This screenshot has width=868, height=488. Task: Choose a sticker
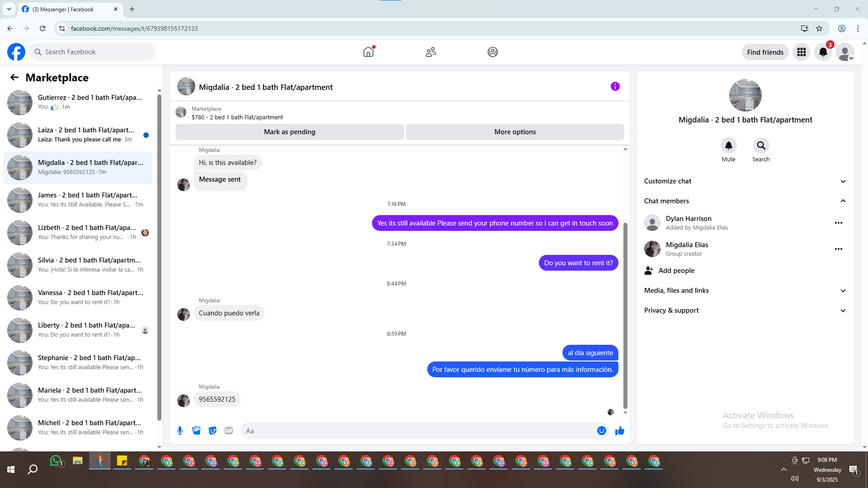(x=212, y=431)
